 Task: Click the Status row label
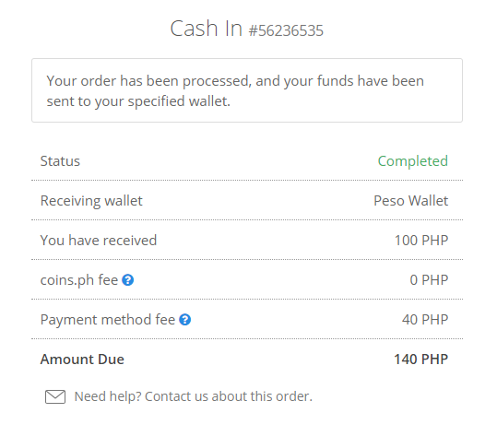[x=60, y=161]
